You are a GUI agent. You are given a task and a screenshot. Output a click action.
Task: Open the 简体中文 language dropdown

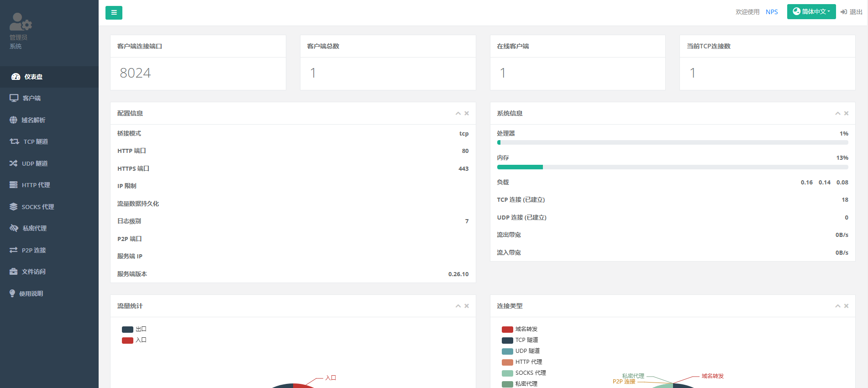click(x=811, y=12)
